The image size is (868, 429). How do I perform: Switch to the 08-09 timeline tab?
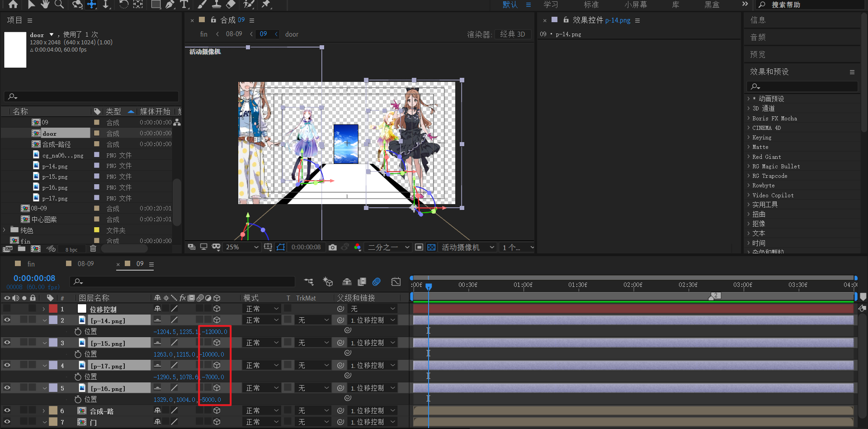85,264
